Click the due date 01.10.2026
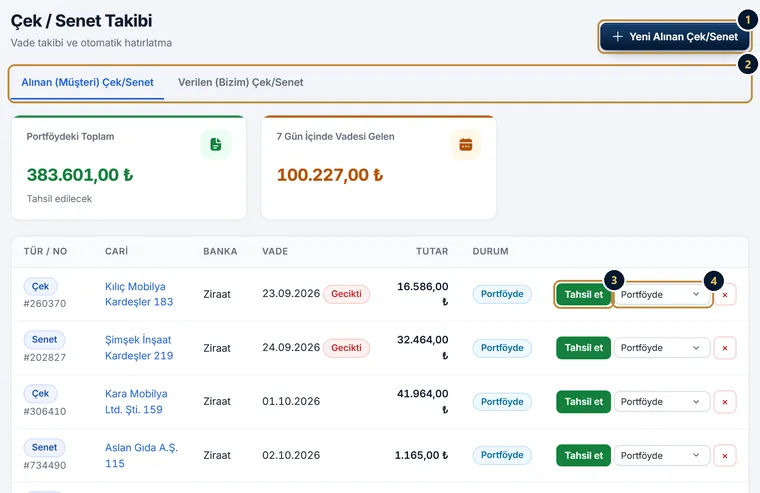760x493 pixels. 291,401
